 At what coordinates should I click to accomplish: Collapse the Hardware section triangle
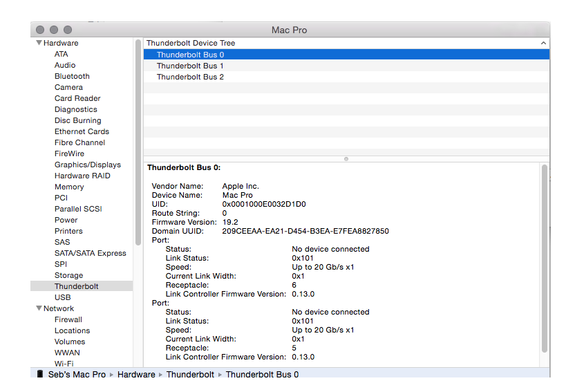coord(39,43)
